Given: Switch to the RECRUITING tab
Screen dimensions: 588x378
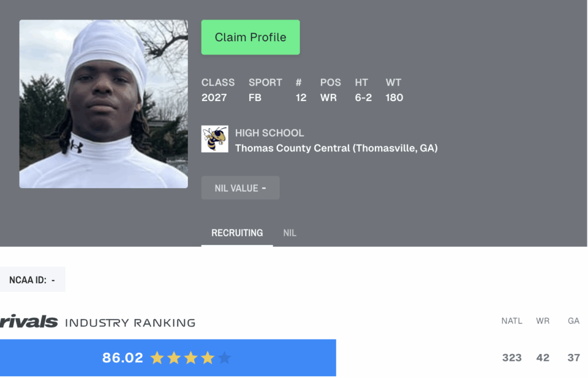Looking at the screenshot, I should click(237, 233).
